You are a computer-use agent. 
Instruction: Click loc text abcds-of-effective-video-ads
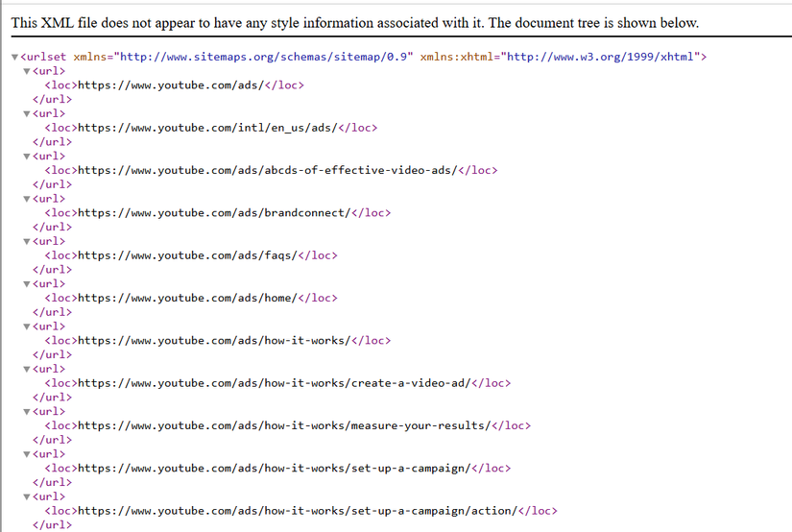click(268, 170)
